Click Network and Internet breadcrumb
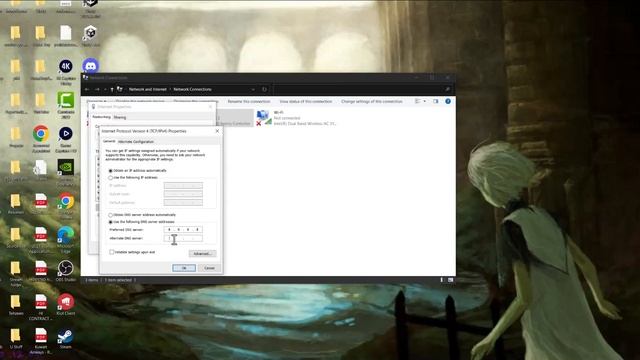This screenshot has height=360, width=640. click(148, 89)
